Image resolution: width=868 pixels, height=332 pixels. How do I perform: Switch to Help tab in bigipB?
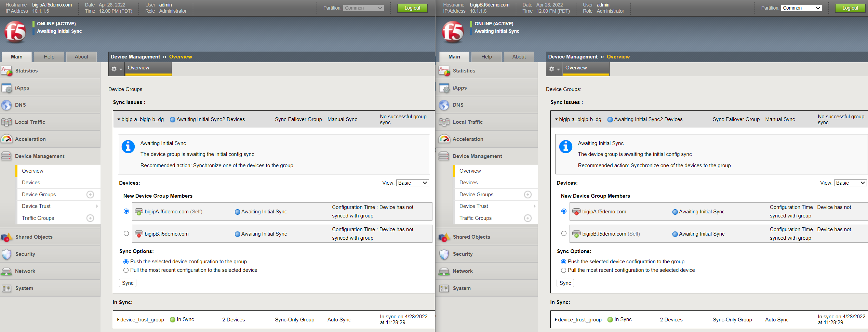[487, 57]
